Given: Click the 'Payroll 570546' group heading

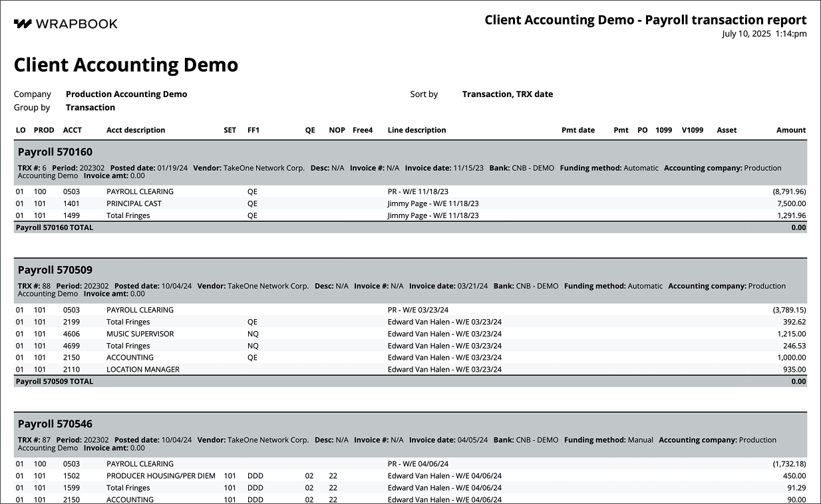Looking at the screenshot, I should (x=55, y=424).
